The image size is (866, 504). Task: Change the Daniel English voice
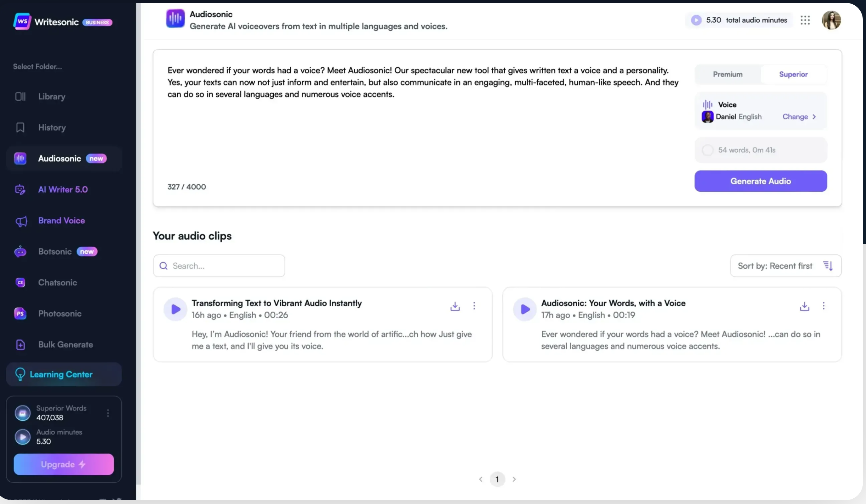click(x=799, y=117)
